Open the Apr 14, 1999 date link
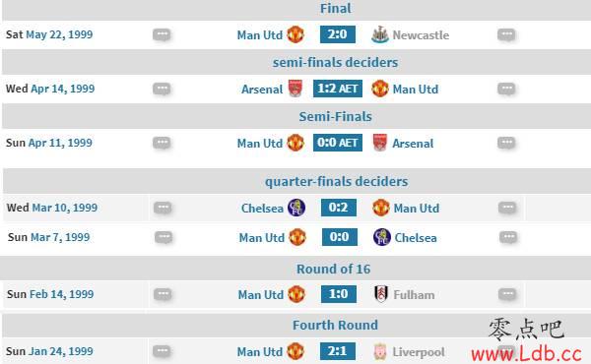This screenshot has width=591, height=364. pyautogui.click(x=63, y=89)
